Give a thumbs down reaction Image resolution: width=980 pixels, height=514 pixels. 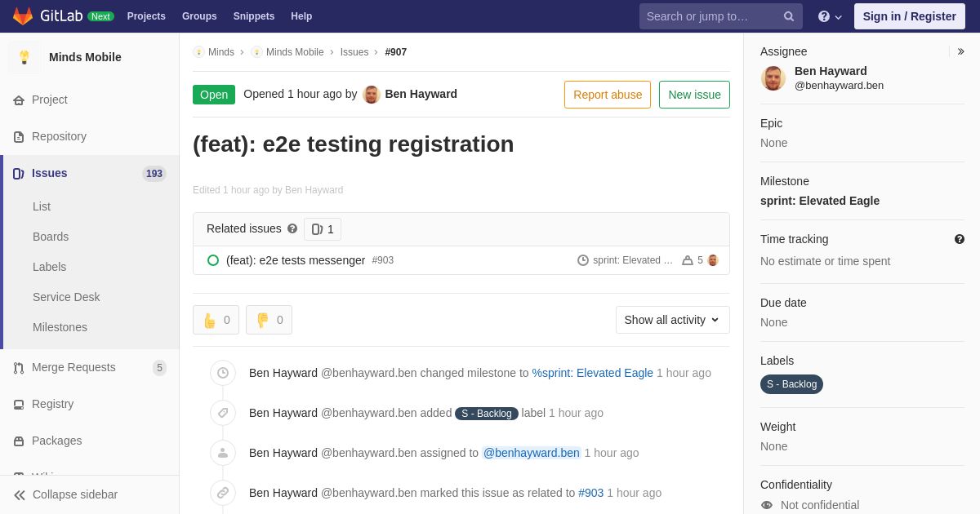coord(269,320)
